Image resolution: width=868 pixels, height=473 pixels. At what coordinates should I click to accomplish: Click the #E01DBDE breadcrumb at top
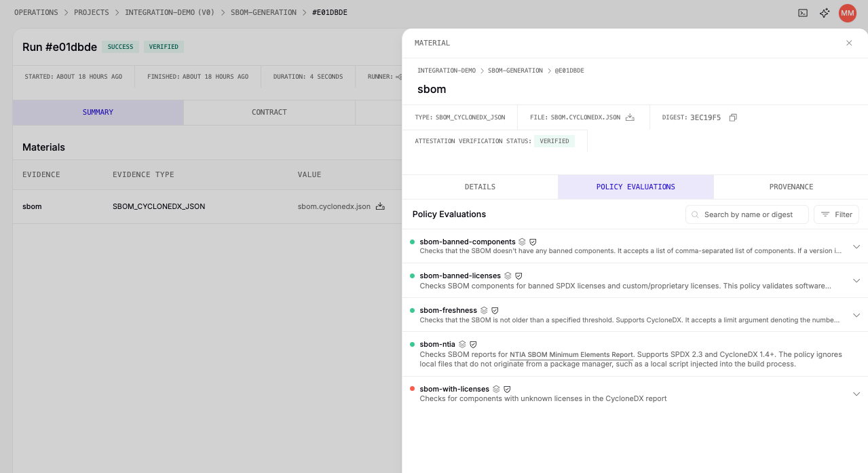point(330,12)
